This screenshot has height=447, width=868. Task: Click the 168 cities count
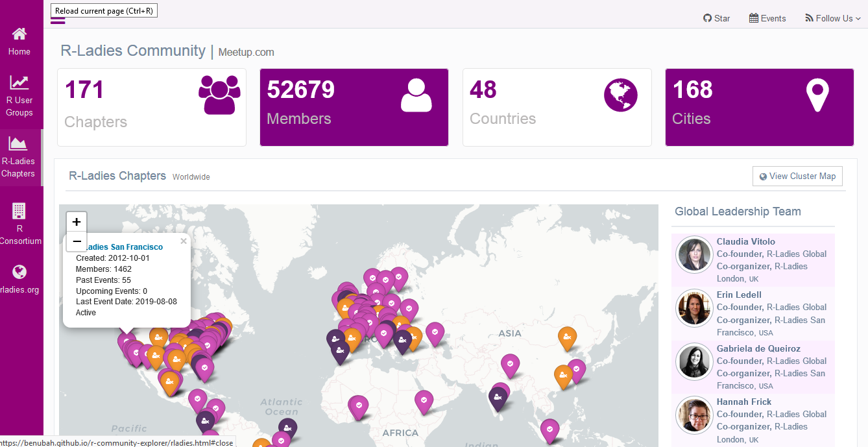[693, 90]
